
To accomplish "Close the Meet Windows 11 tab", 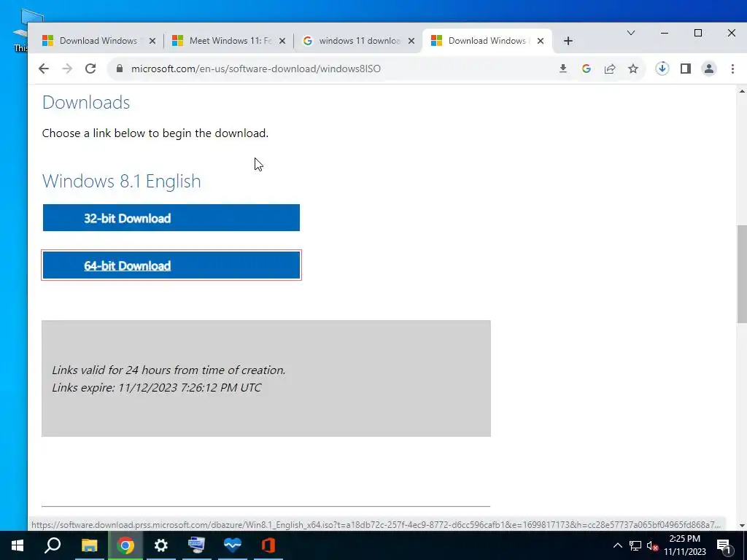I will (x=282, y=41).
